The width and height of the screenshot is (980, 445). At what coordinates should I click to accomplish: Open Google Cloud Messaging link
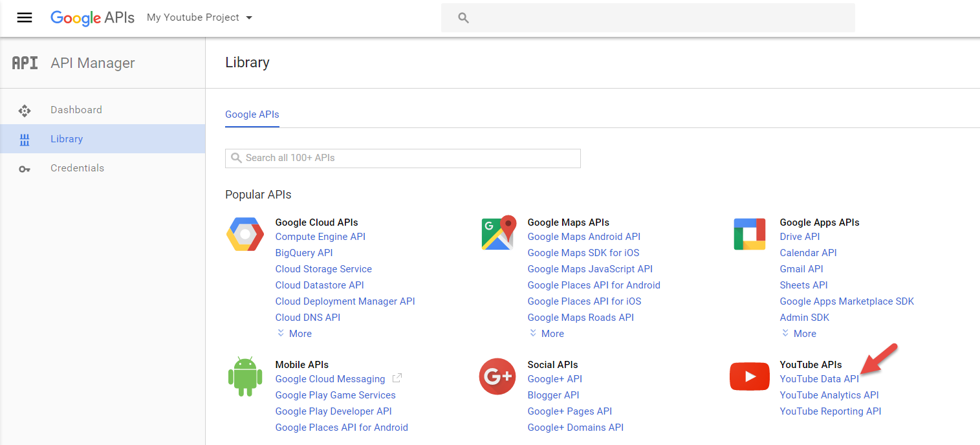click(x=331, y=379)
